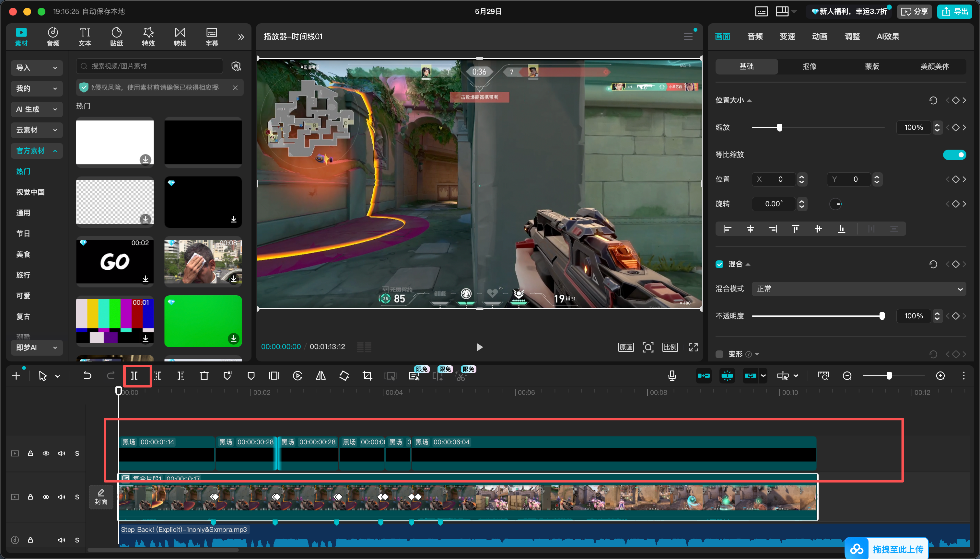Click the 不透明度 opacity slider handle
Screen dimensions: 980x559
click(x=882, y=316)
